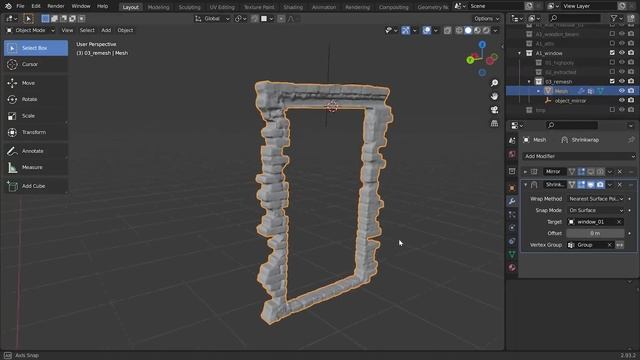Switch to rendered viewport shading

pyautogui.click(x=486, y=30)
